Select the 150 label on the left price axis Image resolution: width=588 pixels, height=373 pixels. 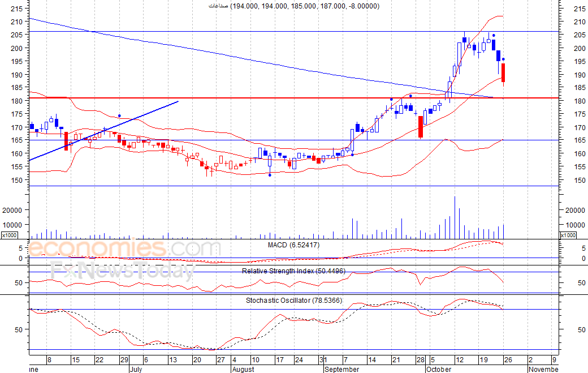tap(17, 180)
